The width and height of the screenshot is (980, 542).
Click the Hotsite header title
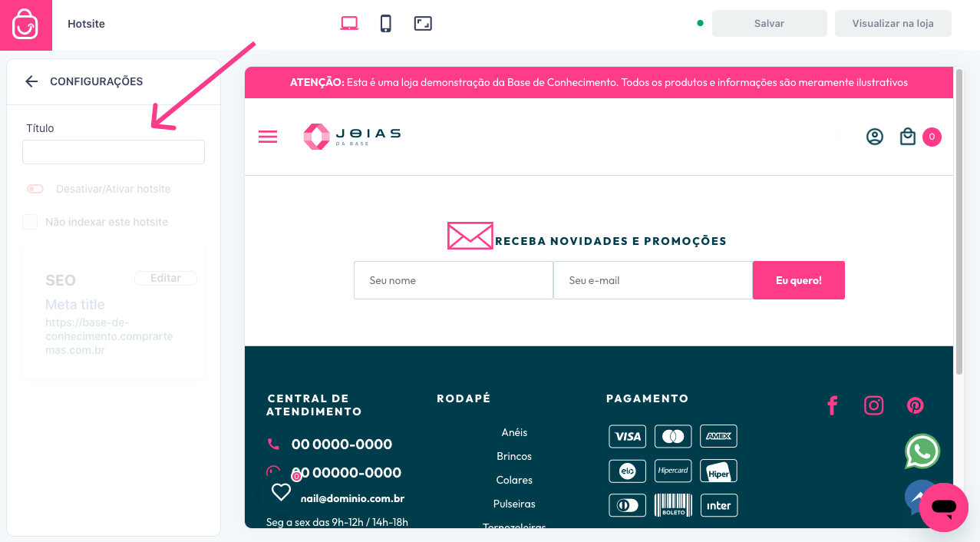pos(86,24)
